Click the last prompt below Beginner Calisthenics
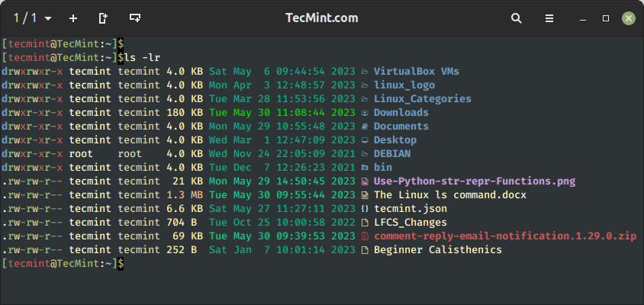 pos(63,264)
